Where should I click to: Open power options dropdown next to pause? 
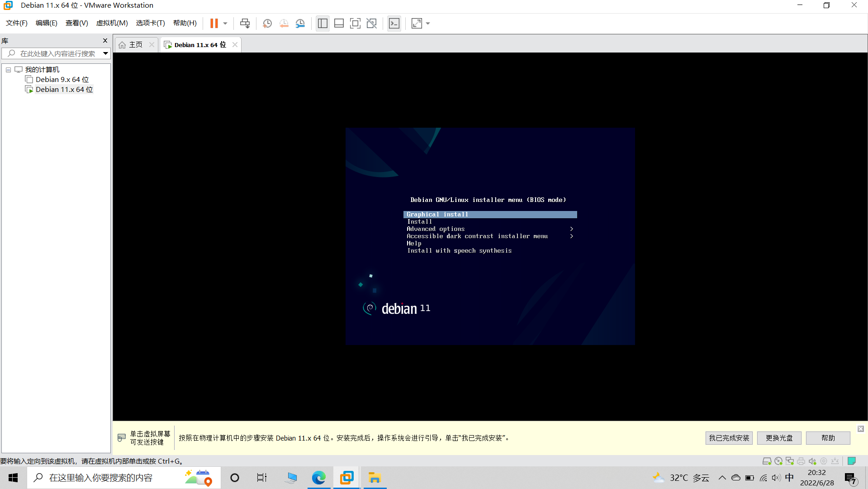[x=225, y=23]
